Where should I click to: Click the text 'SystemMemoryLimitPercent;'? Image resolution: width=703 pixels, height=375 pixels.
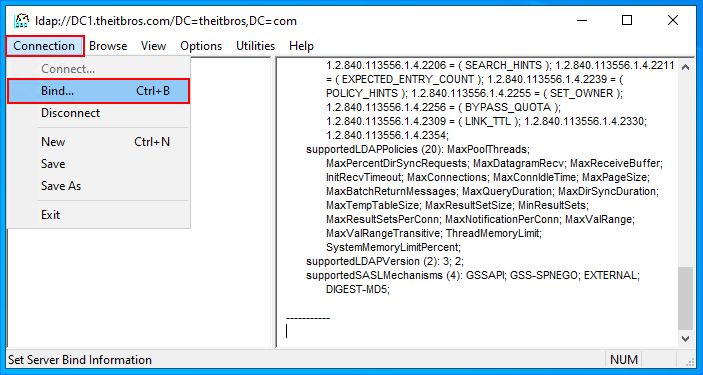pos(394,247)
